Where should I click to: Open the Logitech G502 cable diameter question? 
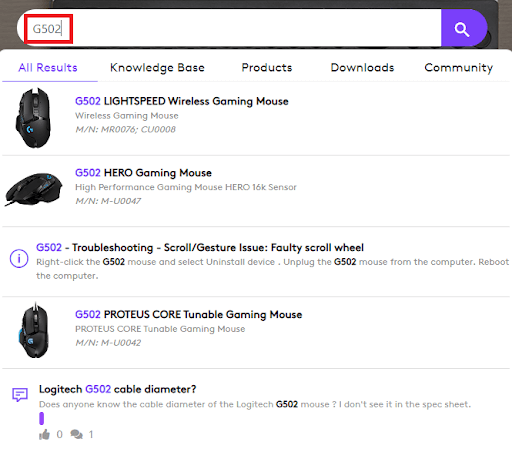pyautogui.click(x=117, y=389)
